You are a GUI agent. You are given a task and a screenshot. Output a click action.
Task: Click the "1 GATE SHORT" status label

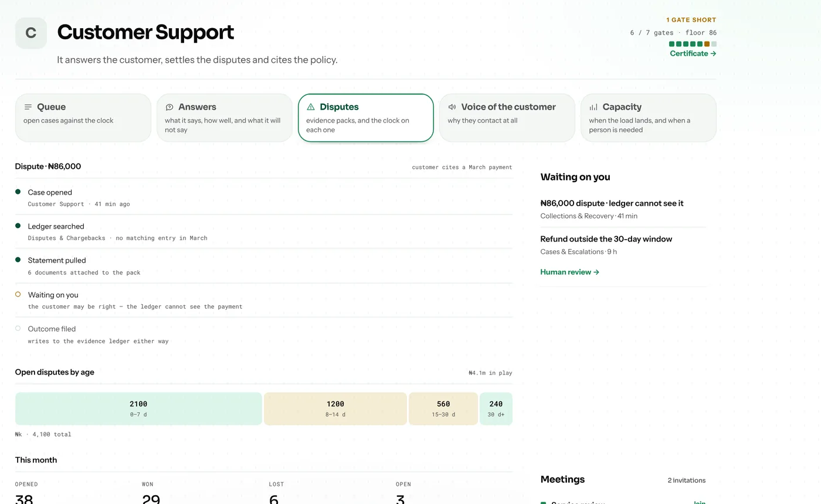click(691, 20)
